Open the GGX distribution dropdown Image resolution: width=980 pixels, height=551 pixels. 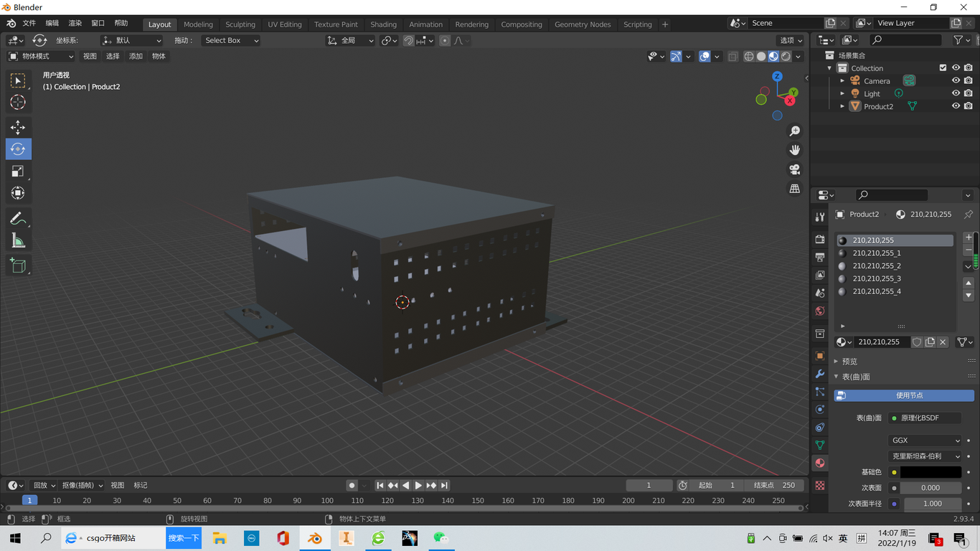925,441
